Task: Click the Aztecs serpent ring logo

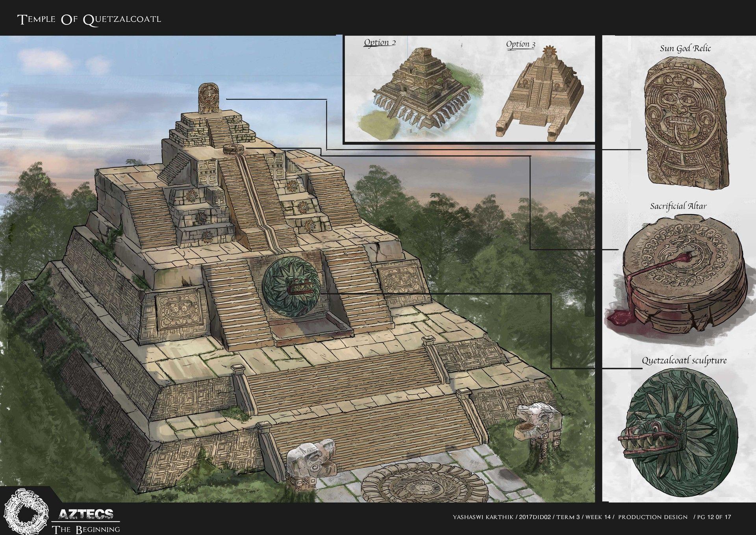Action: pos(26,511)
